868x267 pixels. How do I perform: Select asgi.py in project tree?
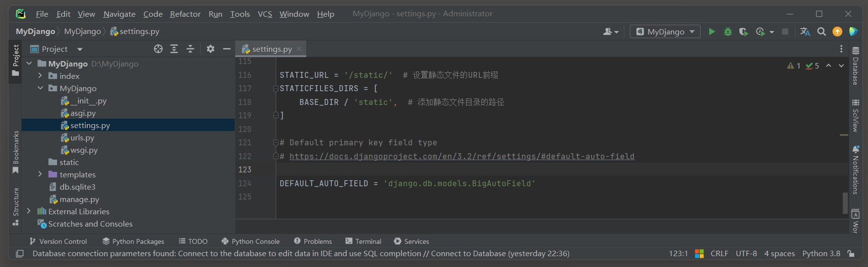pos(78,113)
